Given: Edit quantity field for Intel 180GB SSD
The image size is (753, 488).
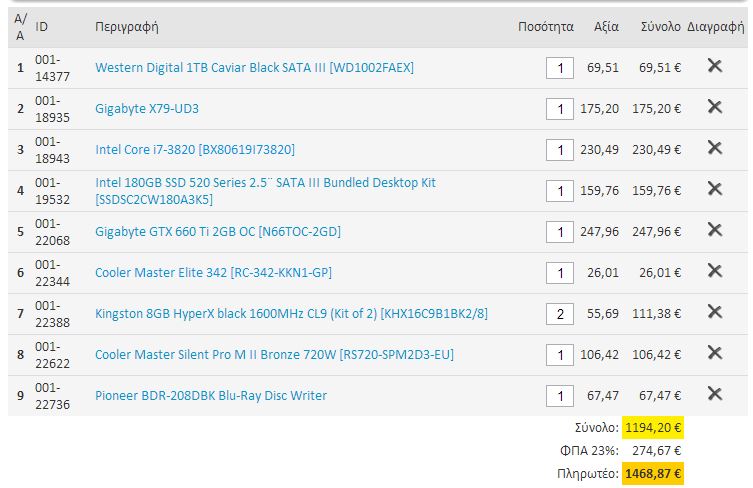Looking at the screenshot, I should (560, 191).
